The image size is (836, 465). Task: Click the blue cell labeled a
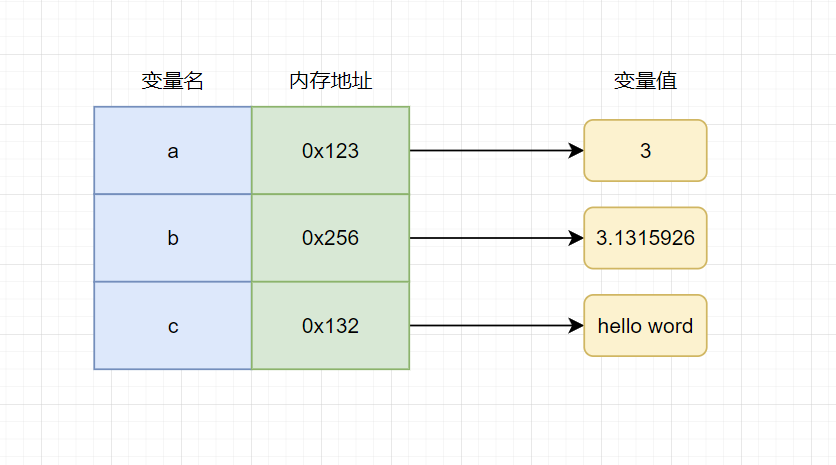(x=173, y=151)
